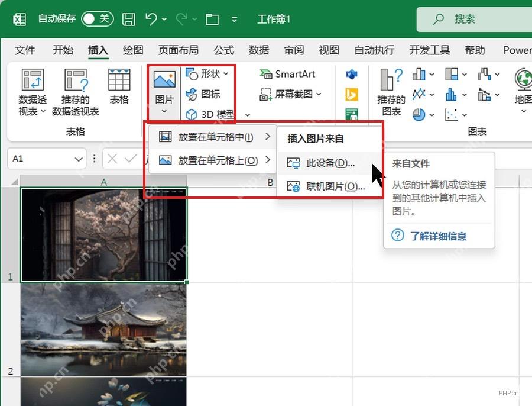Select menu item 放置在单元格中(I)
Viewport: 532px width, 406px height.
[x=212, y=137]
